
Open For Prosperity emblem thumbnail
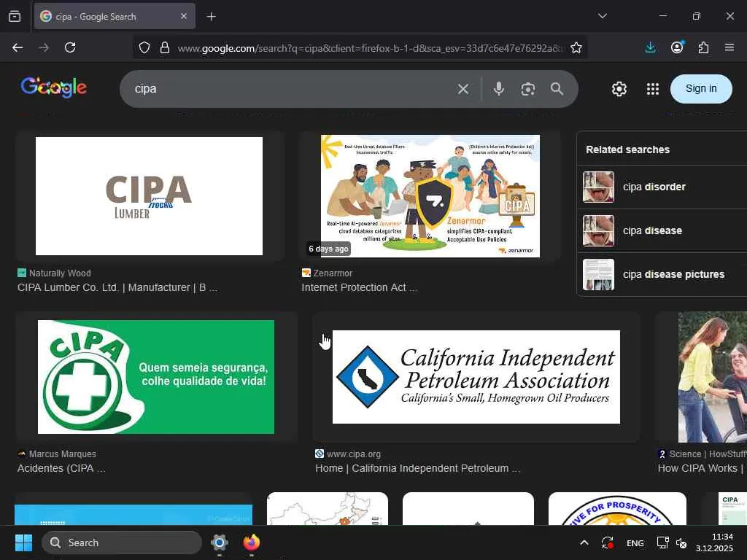[617, 508]
